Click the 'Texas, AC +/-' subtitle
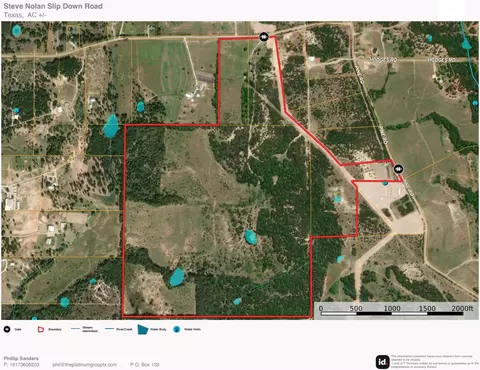The image size is (480, 370). [25, 15]
